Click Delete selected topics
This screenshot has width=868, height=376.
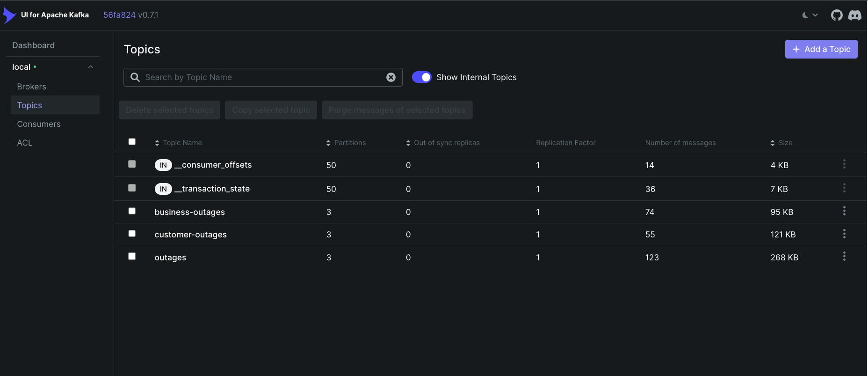pos(169,110)
